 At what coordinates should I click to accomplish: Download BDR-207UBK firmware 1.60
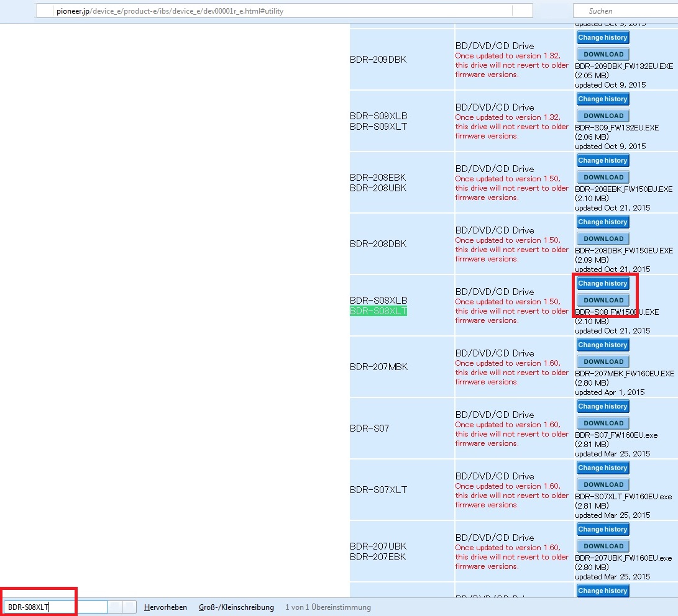click(x=603, y=546)
